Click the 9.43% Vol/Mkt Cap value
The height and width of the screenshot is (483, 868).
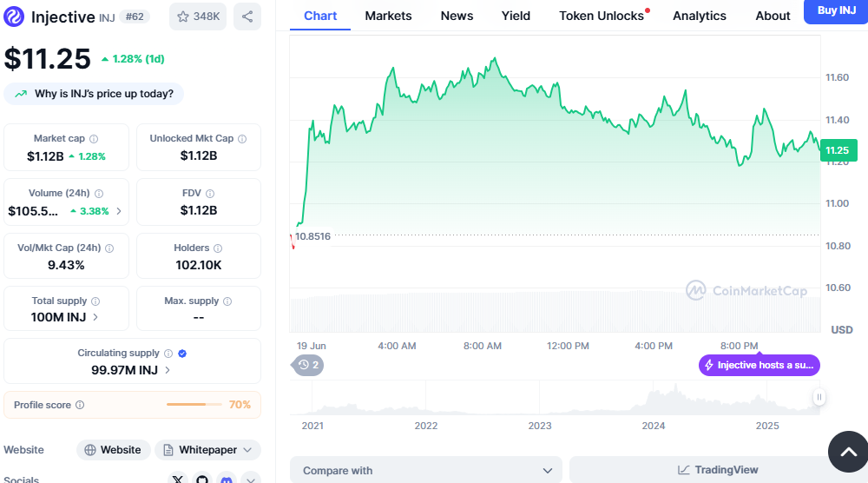[x=66, y=265]
